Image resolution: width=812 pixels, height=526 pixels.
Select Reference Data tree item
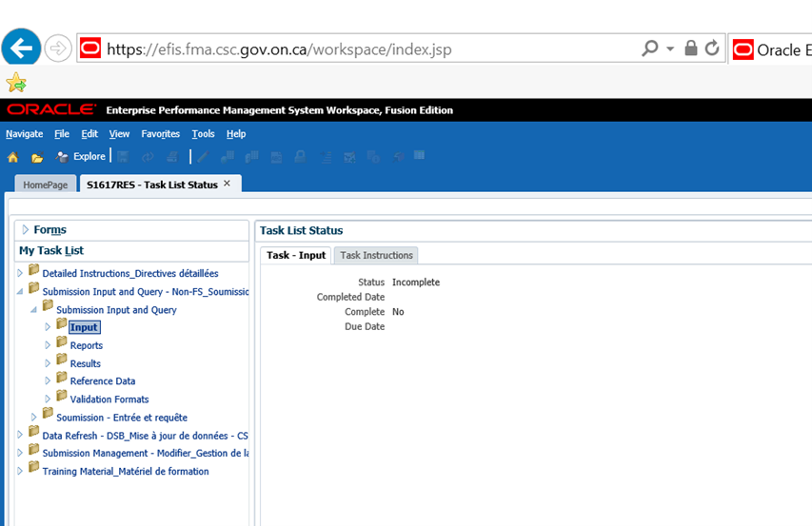[102, 381]
